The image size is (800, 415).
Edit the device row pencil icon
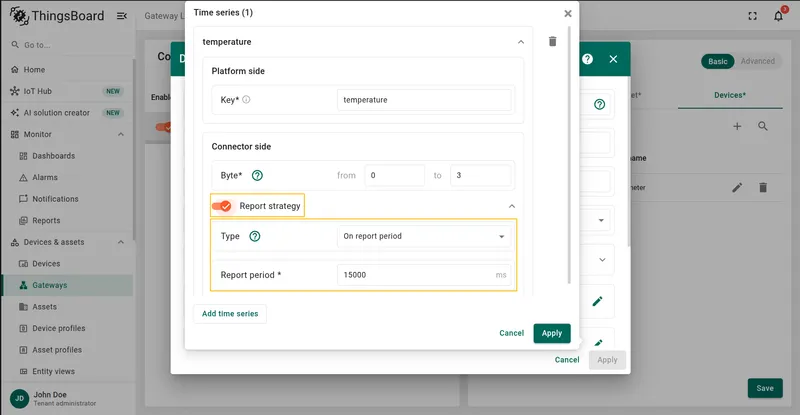[737, 187]
